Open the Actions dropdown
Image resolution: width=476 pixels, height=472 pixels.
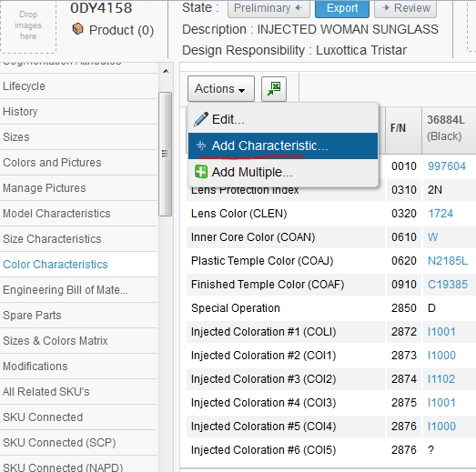coord(221,89)
